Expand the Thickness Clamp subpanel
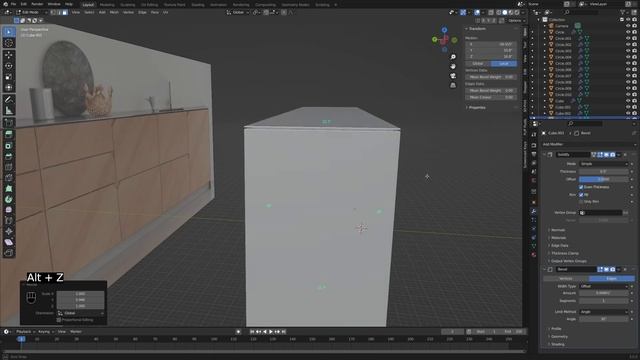 pyautogui.click(x=564, y=253)
